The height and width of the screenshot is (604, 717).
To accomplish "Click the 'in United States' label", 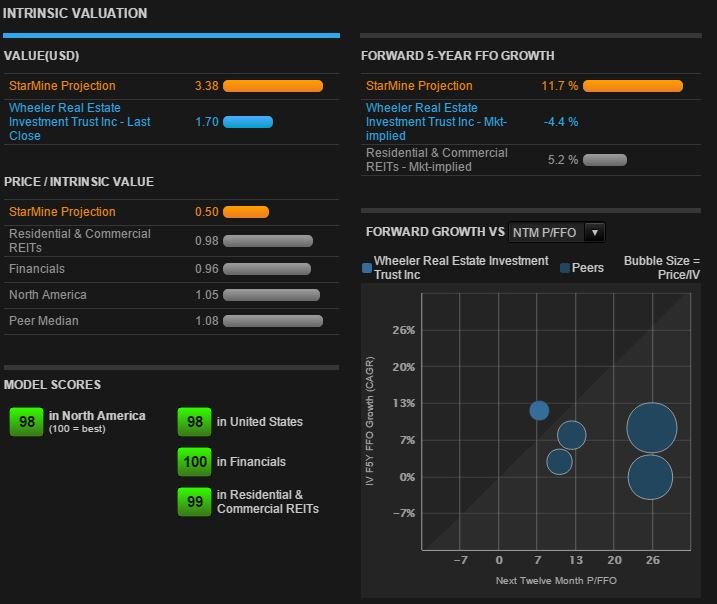I will 260,422.
